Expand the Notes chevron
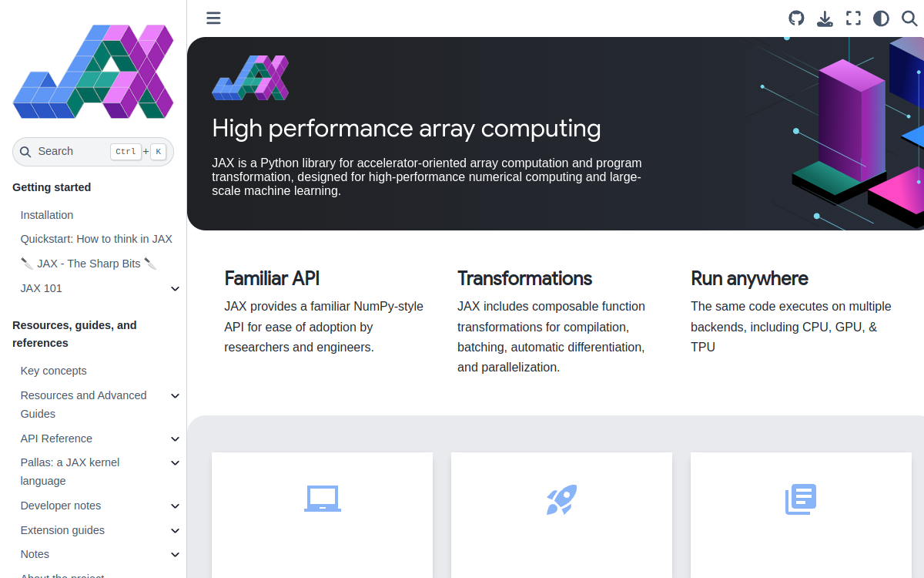924x578 pixels. tap(175, 555)
